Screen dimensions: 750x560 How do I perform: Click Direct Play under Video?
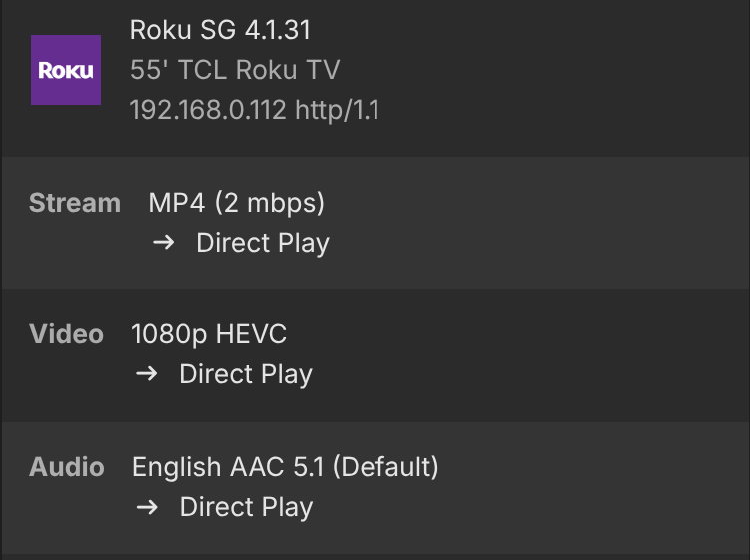coord(246,374)
